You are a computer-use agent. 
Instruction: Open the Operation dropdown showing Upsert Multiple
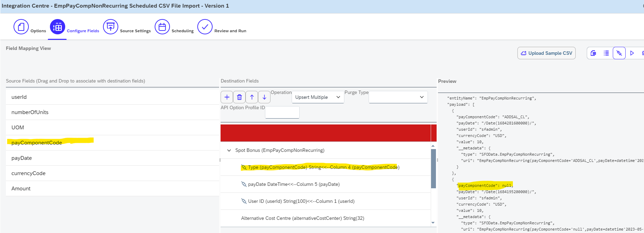point(318,97)
